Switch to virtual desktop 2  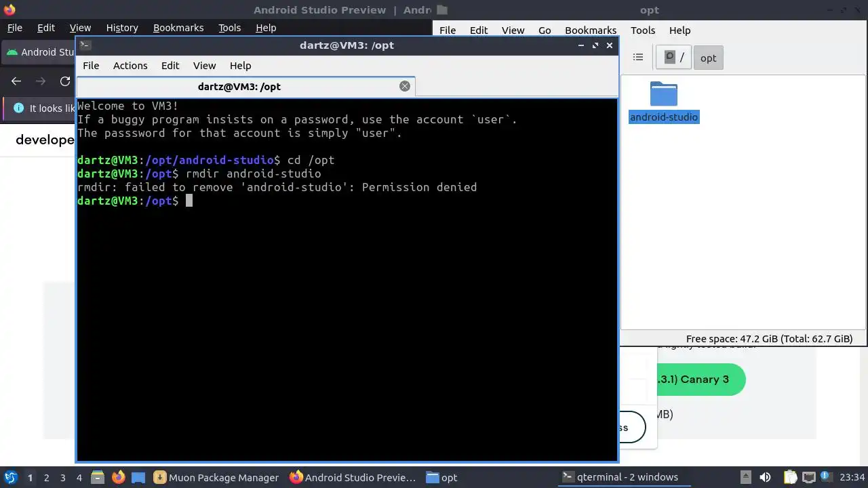46,478
